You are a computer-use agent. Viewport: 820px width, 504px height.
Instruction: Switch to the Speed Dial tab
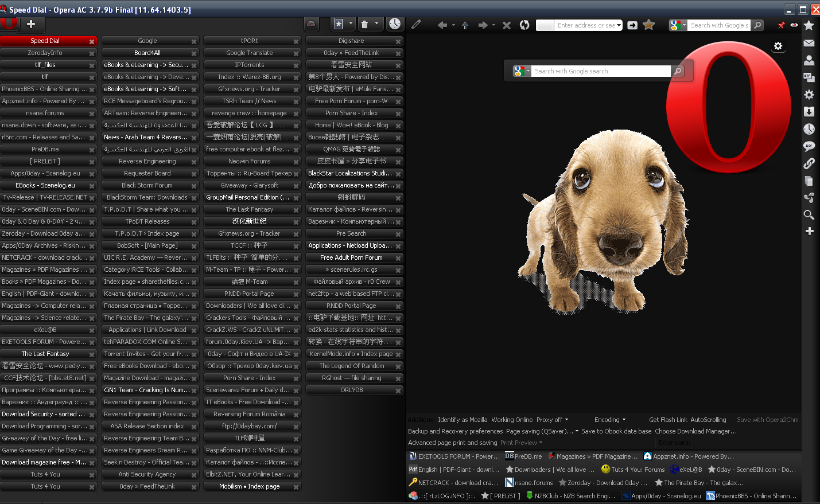(48, 41)
